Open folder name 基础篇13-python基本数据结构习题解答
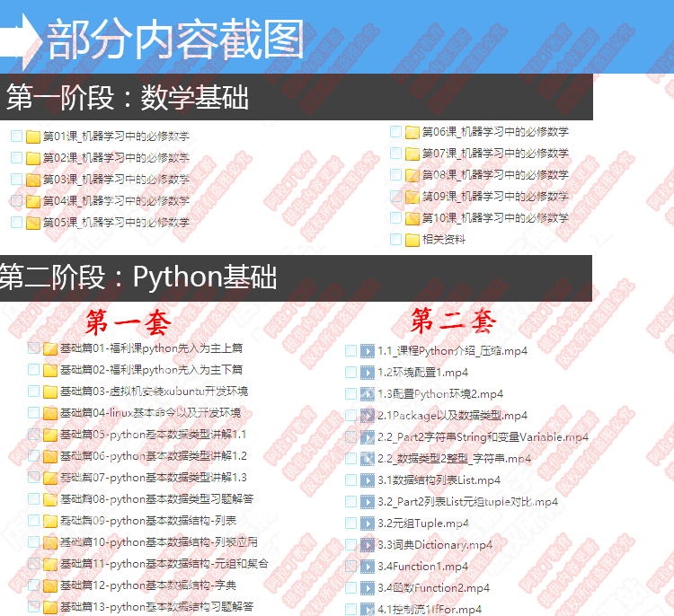Image resolution: width=674 pixels, height=616 pixels. (x=157, y=606)
